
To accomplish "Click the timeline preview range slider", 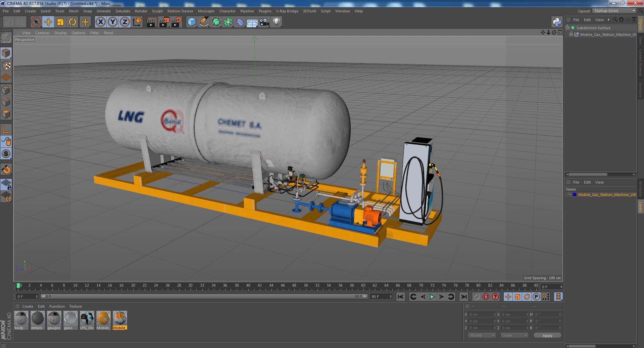I will tap(204, 296).
